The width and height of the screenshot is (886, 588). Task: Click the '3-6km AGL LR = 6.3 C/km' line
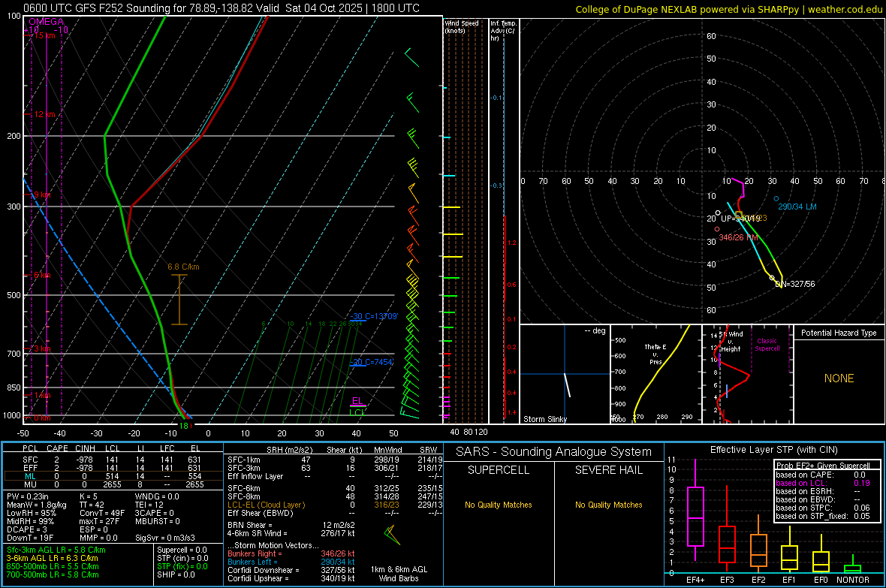click(x=52, y=558)
